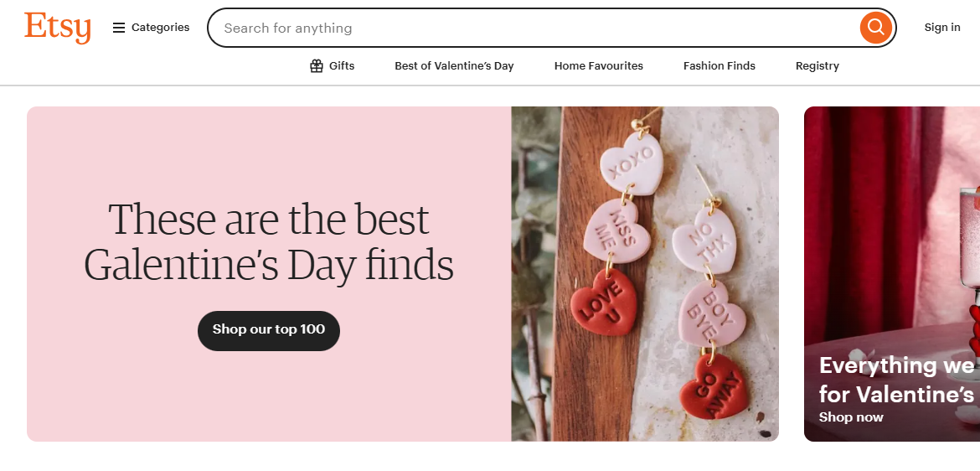
Task: Click Sign in
Action: 942,28
